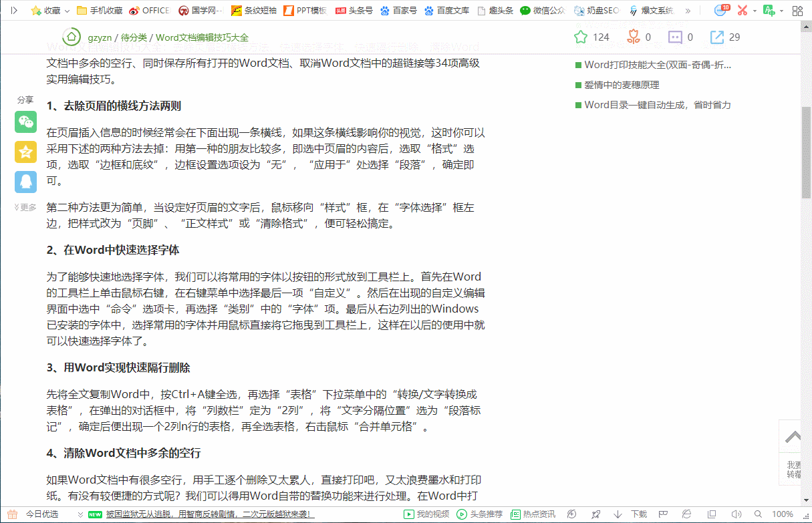Expand the screenshot tool dropdown arrow
Viewport: 812px width, 523px height.
coord(755,11)
